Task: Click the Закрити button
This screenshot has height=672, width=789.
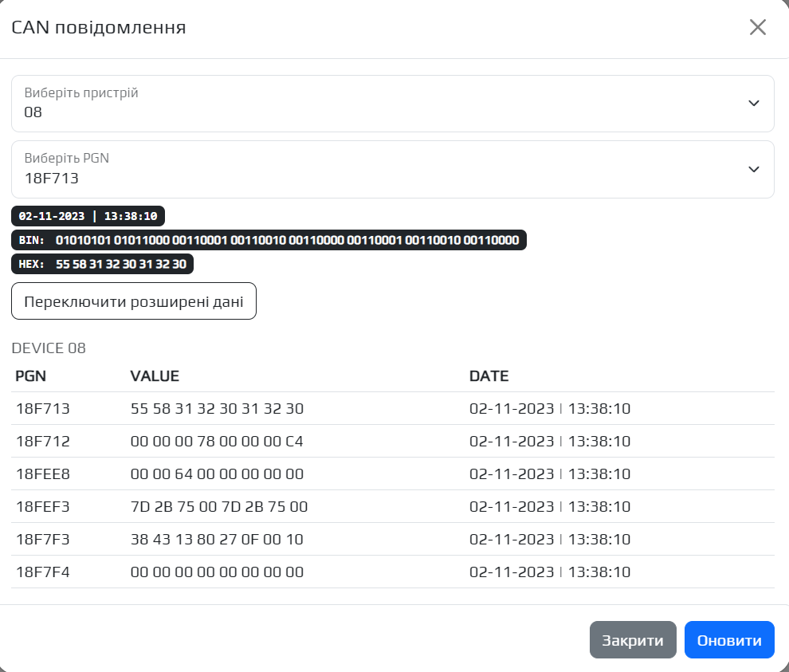Action: tap(632, 640)
